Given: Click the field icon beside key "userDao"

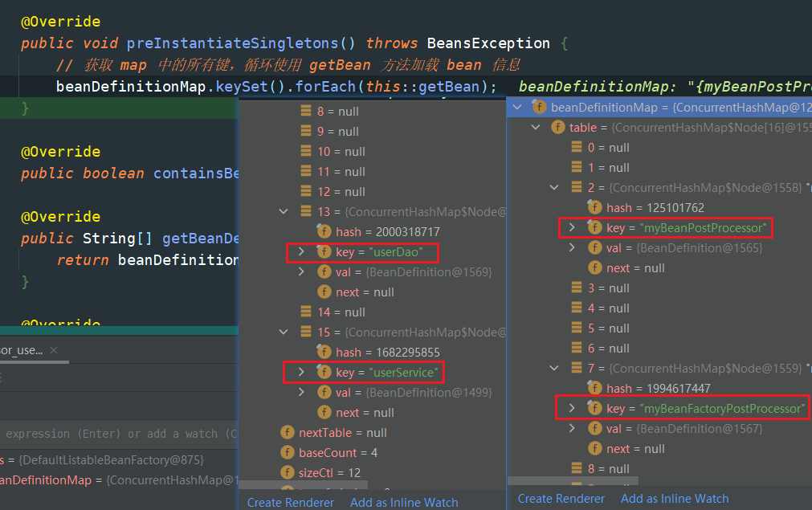Looking at the screenshot, I should (x=324, y=252).
